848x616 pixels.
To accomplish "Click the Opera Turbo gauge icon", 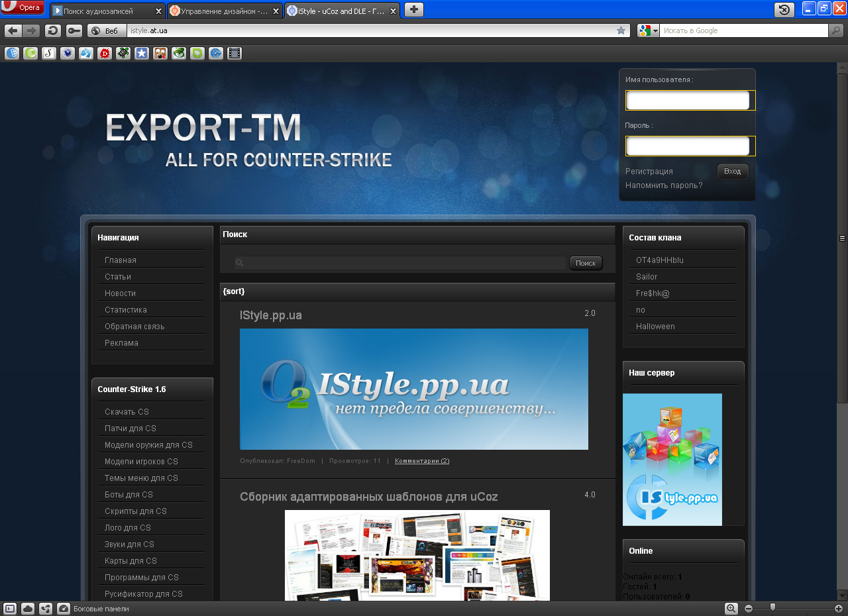I will pos(64,608).
